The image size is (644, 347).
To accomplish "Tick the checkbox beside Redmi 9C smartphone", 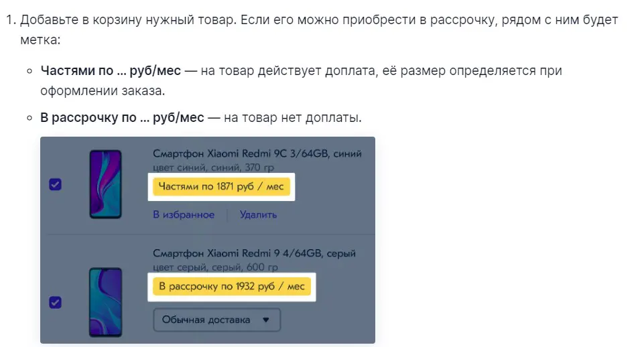I will coord(56,184).
